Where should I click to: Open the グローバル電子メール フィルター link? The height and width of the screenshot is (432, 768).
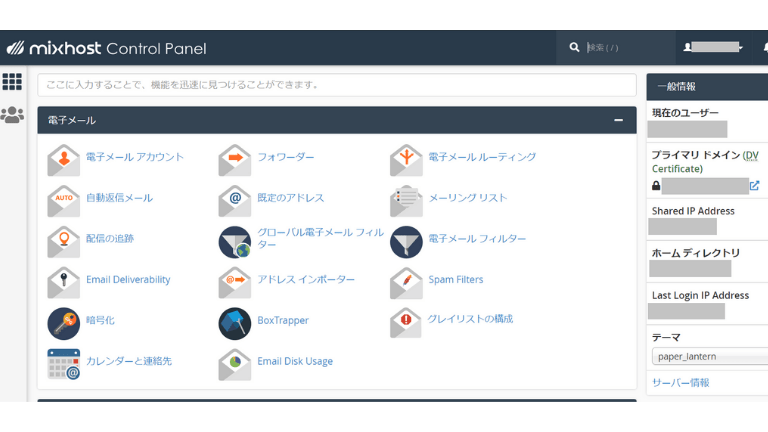pyautogui.click(x=320, y=238)
